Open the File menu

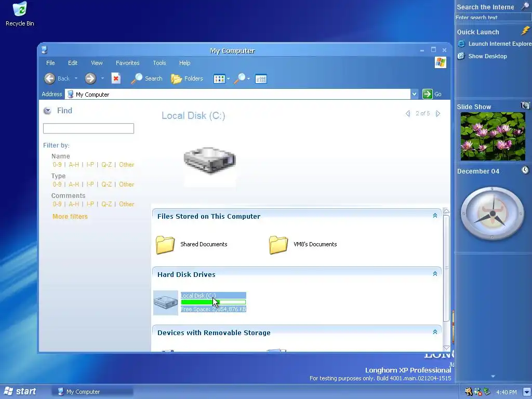(x=50, y=63)
